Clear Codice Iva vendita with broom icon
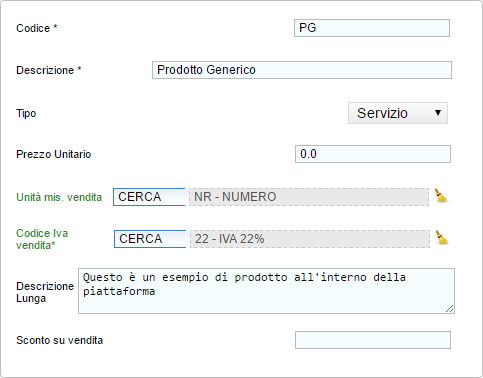The height and width of the screenshot is (378, 483). coord(442,238)
